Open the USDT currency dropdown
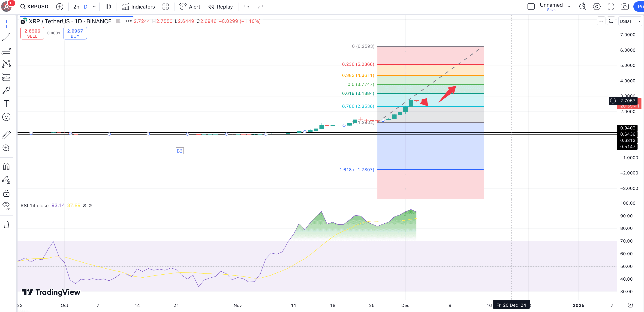 click(630, 21)
